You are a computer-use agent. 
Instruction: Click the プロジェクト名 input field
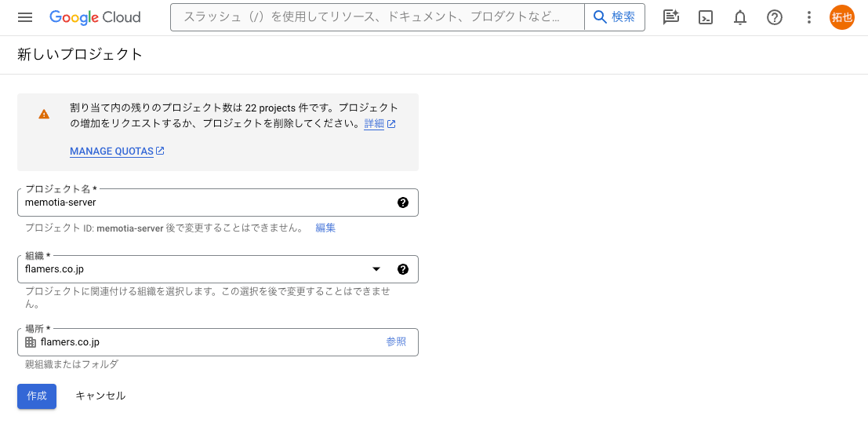click(x=217, y=203)
